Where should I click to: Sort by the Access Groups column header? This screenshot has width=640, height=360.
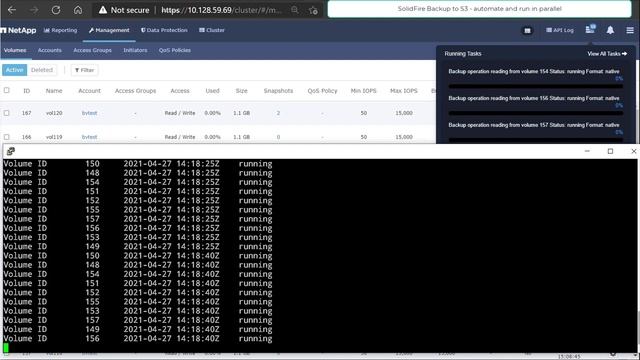click(x=136, y=91)
